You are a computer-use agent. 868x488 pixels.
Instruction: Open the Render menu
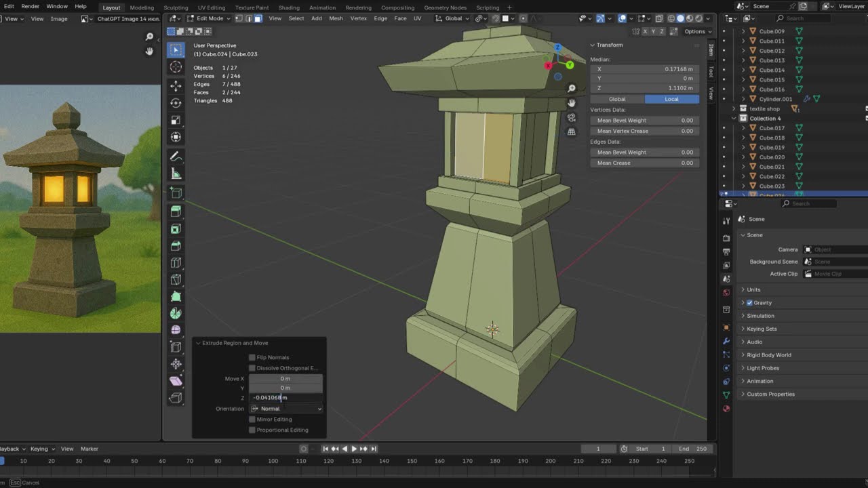click(30, 6)
